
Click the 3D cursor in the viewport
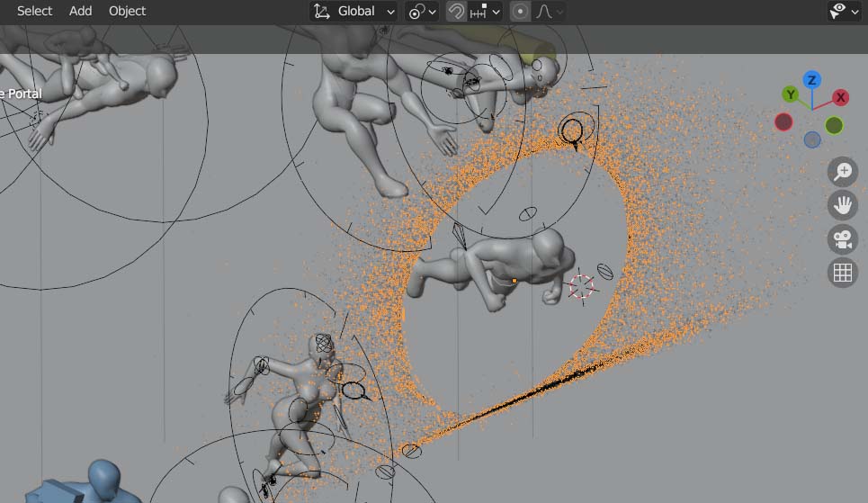coord(582,287)
